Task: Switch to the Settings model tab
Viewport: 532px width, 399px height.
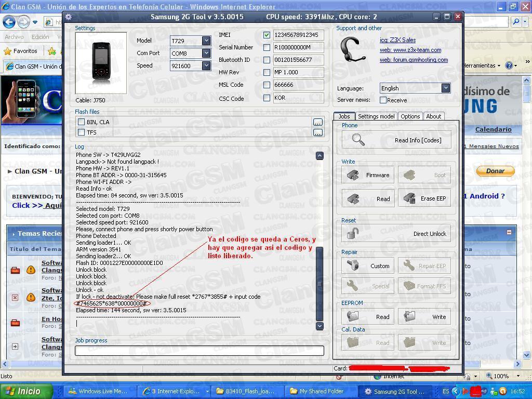Action: coord(376,116)
